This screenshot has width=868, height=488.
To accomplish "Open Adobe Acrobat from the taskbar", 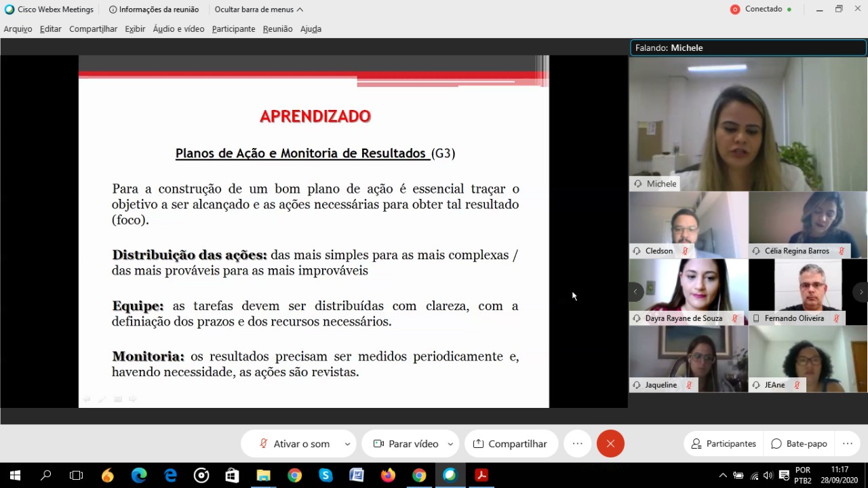I will coord(481,475).
